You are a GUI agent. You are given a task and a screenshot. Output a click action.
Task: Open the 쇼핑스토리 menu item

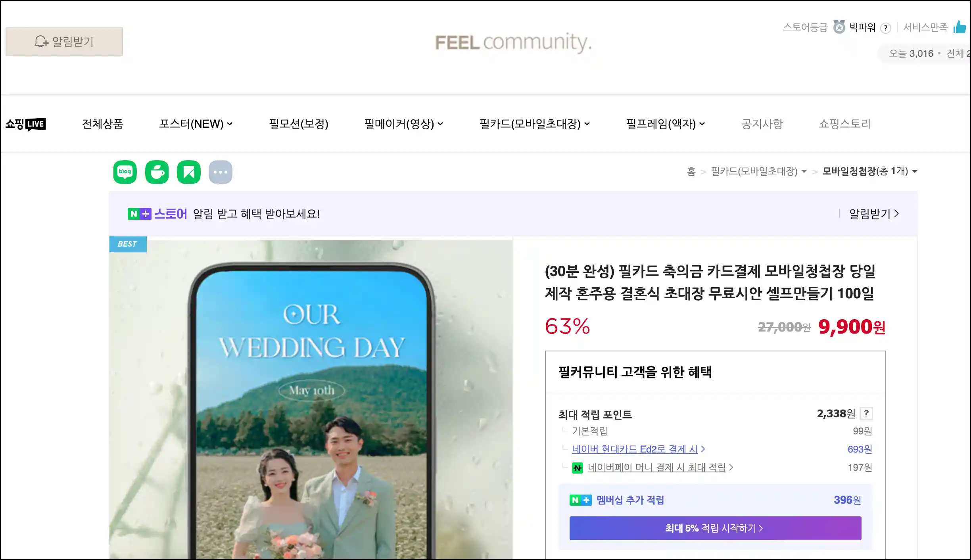844,124
